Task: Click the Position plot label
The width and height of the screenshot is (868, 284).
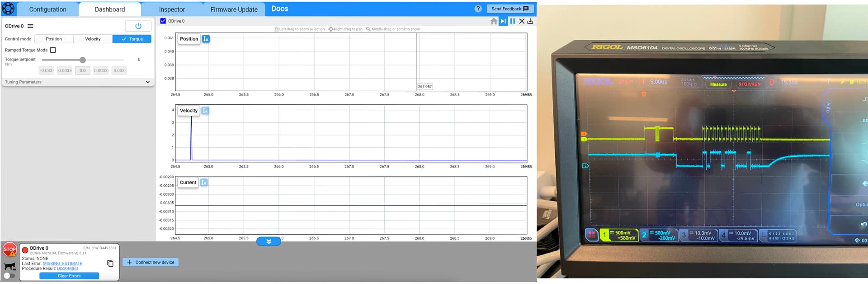Action: coord(189,39)
